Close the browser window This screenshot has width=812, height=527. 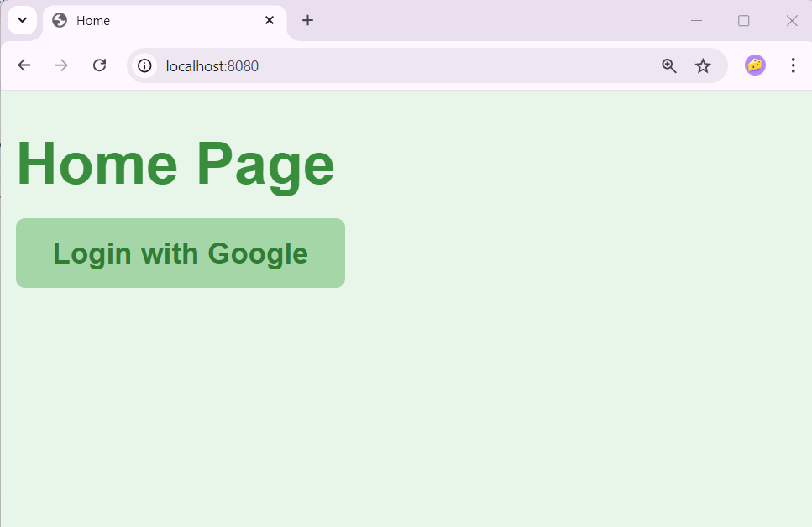792,21
